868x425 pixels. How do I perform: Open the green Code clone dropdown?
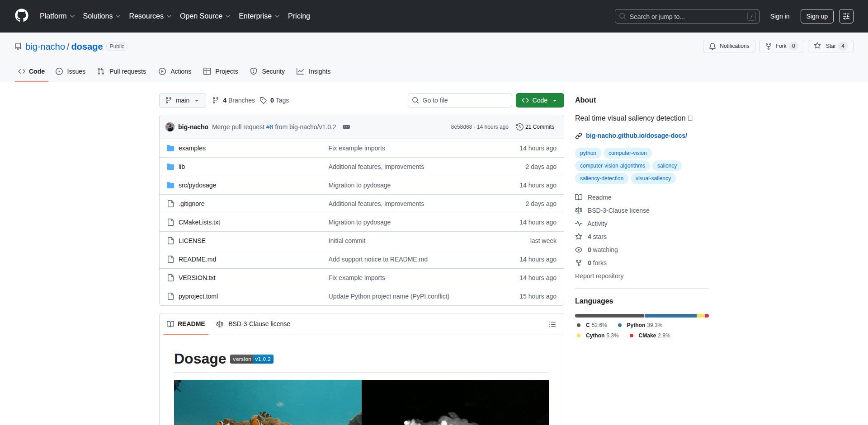(x=540, y=100)
